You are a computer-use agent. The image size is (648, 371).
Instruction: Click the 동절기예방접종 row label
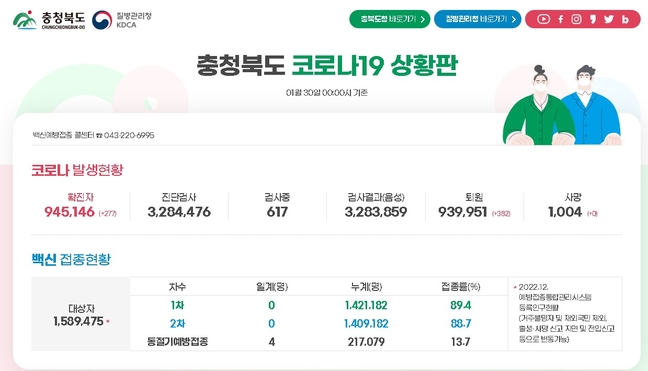click(x=177, y=342)
